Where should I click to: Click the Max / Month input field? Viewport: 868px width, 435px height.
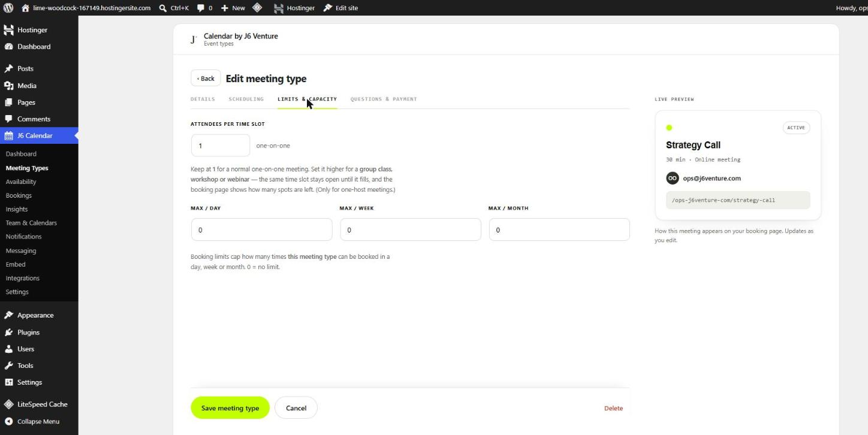click(x=559, y=229)
